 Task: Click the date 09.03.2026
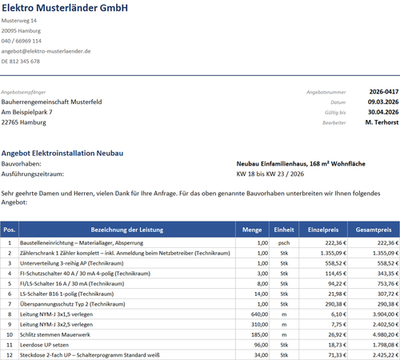[383, 102]
